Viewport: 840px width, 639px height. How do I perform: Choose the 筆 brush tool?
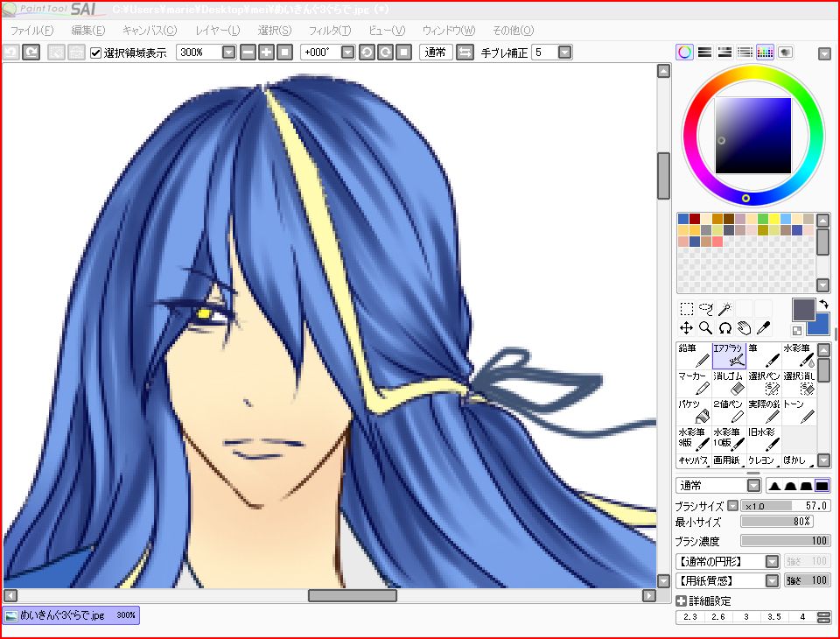(764, 355)
